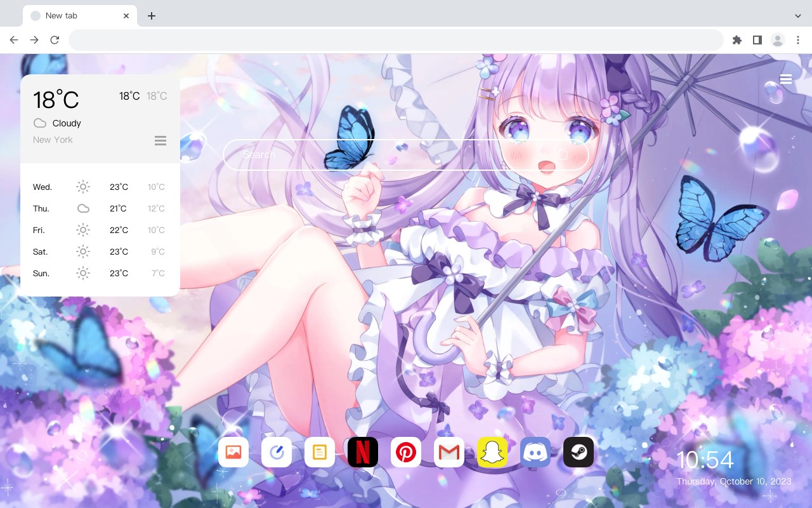Click the Thursday, October 10, 2023 date
This screenshot has height=508, width=812.
pos(734,481)
